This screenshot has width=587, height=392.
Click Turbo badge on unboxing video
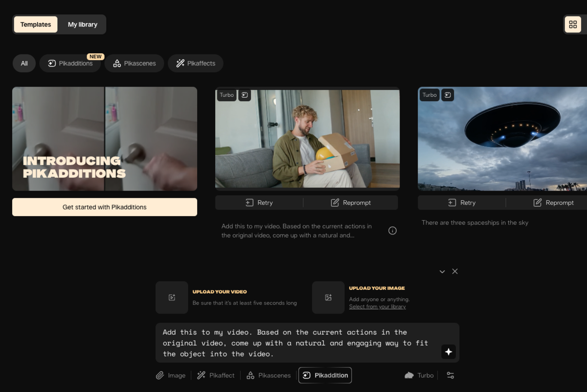pos(226,95)
